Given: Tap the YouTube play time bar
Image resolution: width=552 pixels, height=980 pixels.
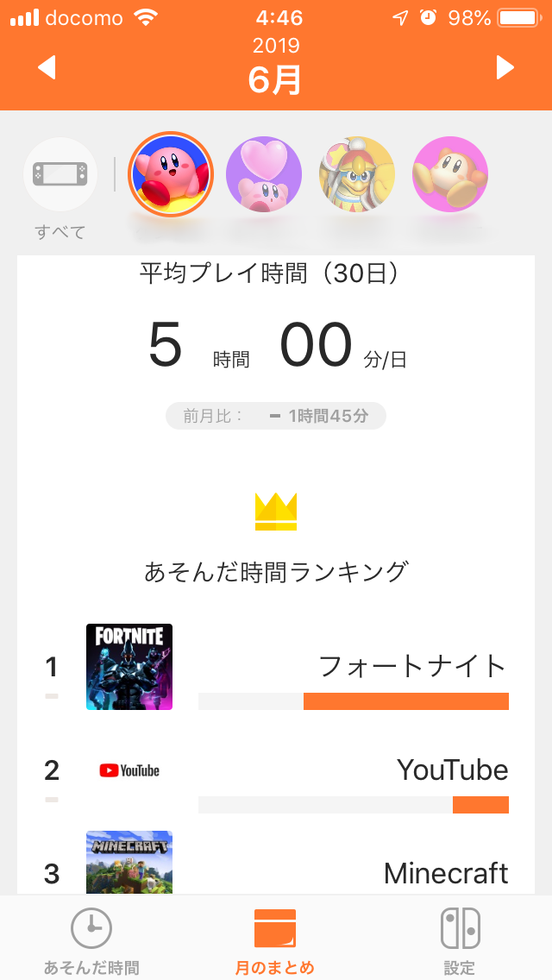Looking at the screenshot, I should pos(354,805).
